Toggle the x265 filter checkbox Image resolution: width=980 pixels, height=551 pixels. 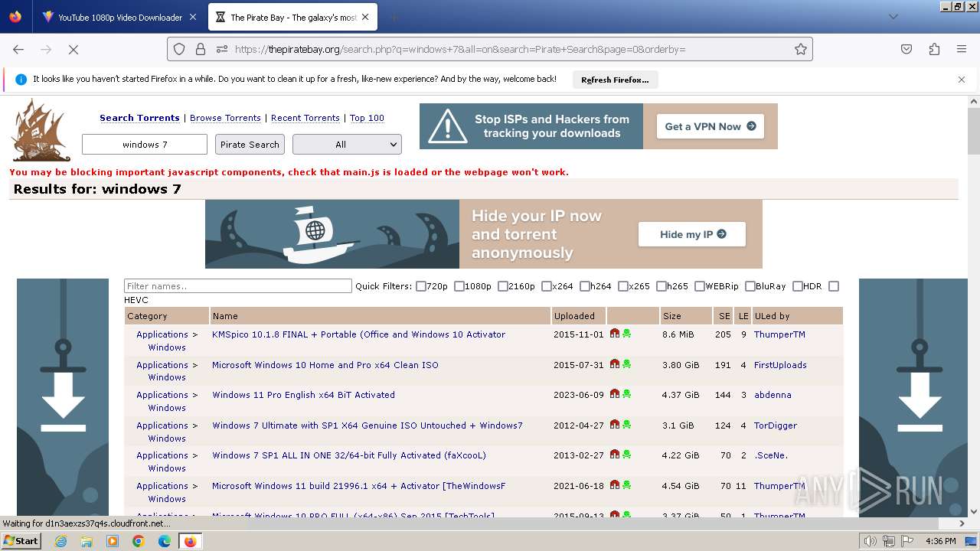tap(623, 286)
